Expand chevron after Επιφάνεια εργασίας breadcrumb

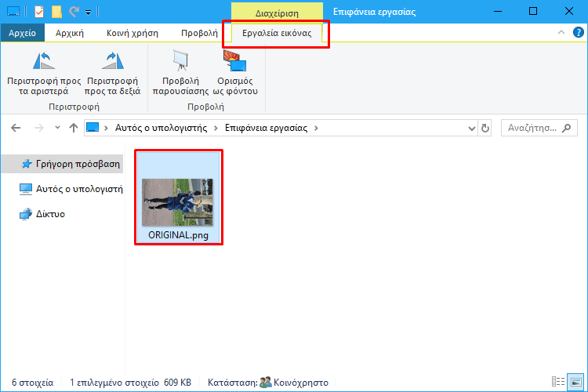tap(316, 129)
